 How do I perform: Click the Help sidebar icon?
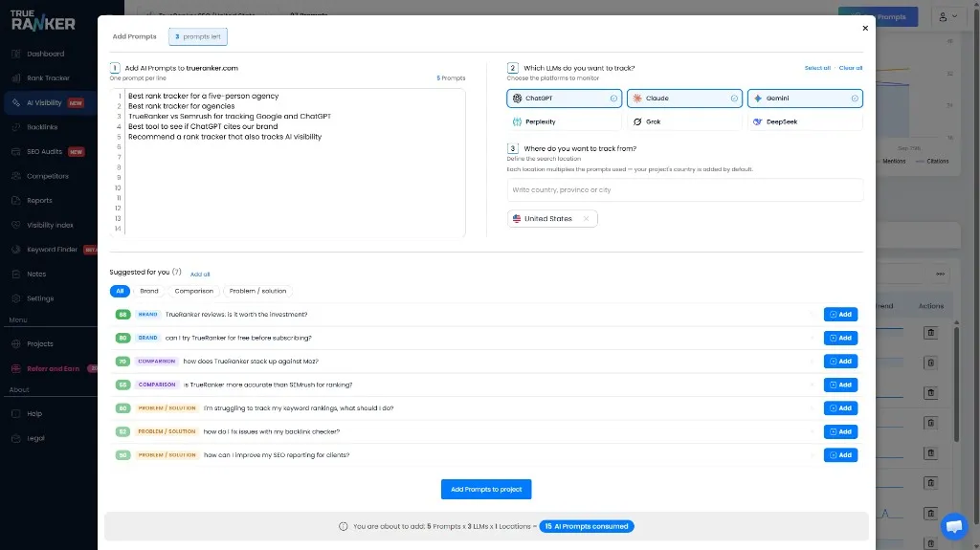15,414
